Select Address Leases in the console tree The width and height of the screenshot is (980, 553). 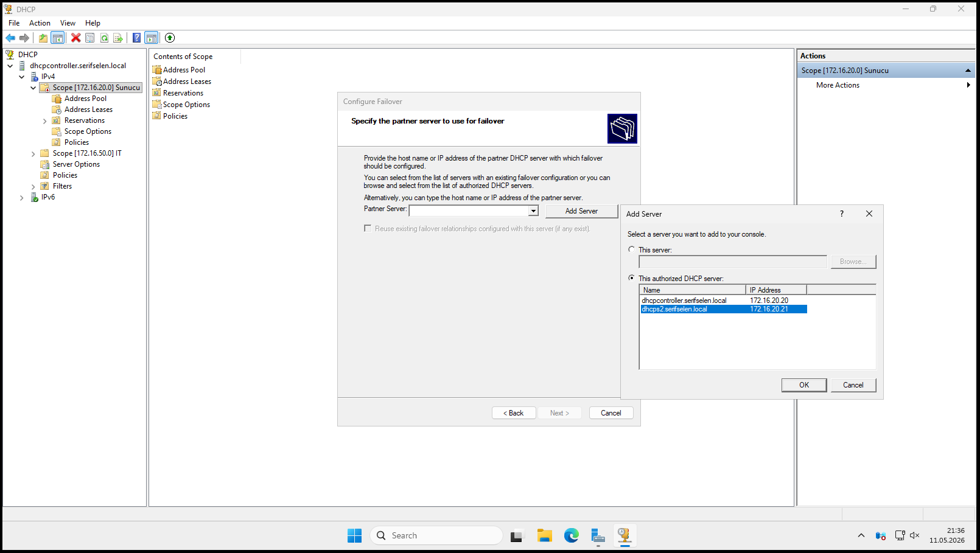pyautogui.click(x=88, y=110)
